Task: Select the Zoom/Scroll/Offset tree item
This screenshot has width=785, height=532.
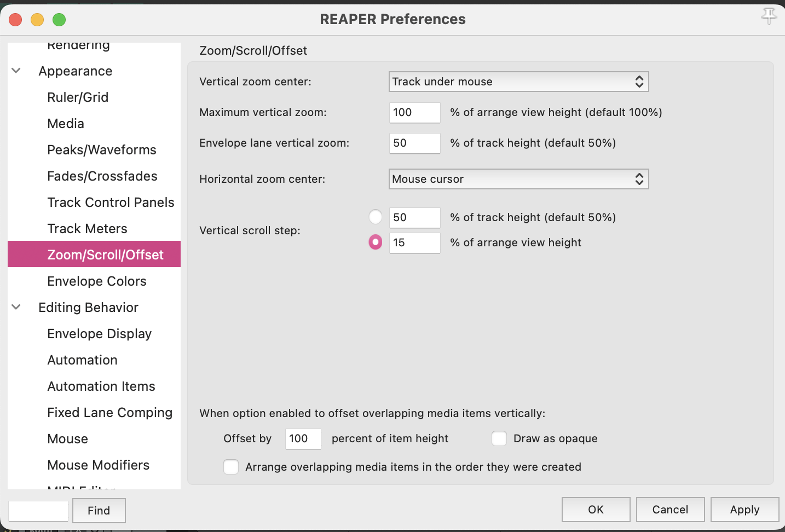Action: 94,255
